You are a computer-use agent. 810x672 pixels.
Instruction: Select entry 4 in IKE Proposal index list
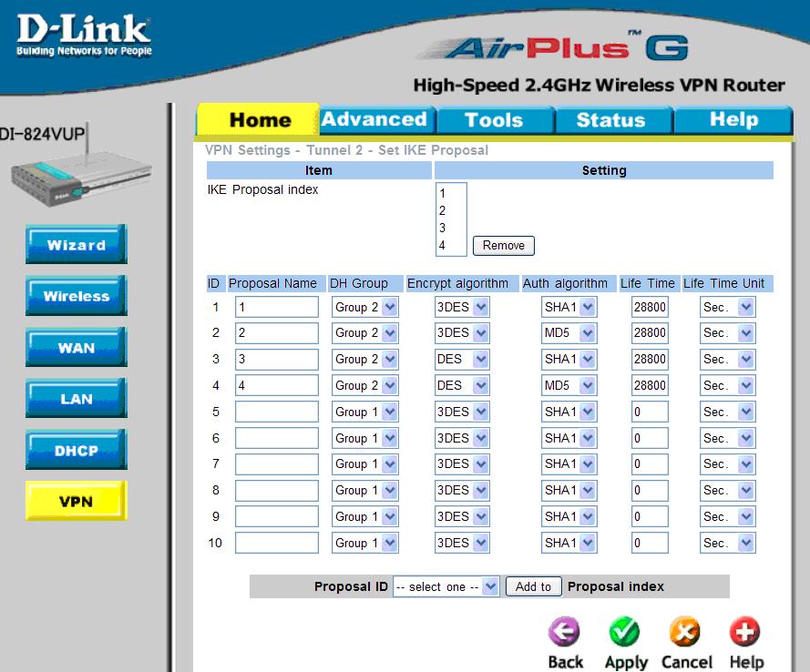click(x=451, y=245)
